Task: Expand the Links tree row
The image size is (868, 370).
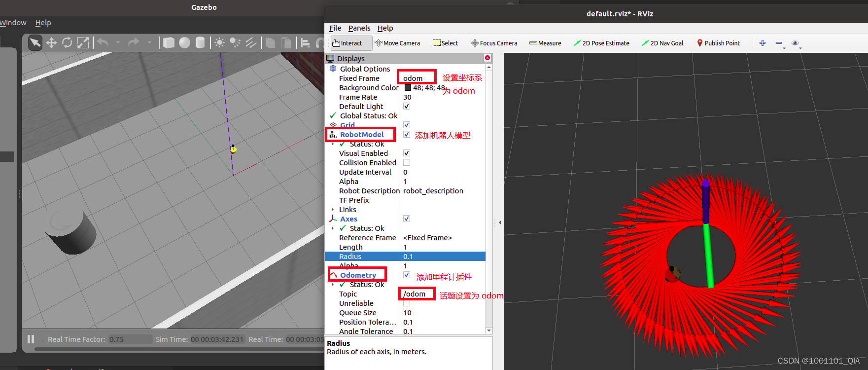Action: click(x=333, y=210)
